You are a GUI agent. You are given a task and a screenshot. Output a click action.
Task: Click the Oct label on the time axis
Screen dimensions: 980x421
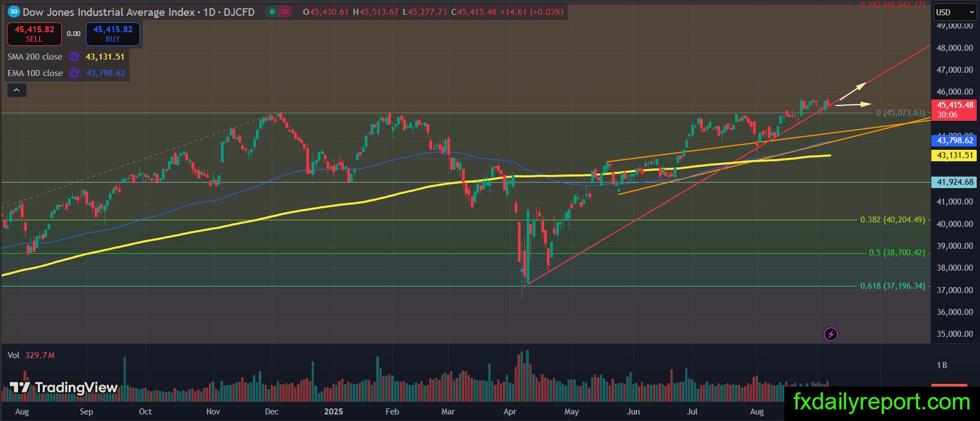tap(145, 412)
